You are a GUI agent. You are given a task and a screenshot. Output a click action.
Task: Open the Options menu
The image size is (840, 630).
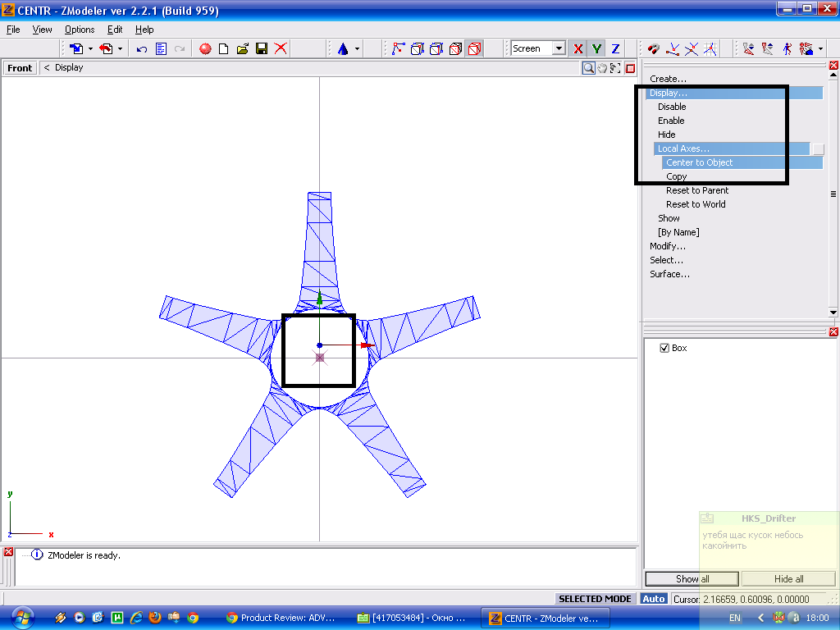pyautogui.click(x=80, y=30)
